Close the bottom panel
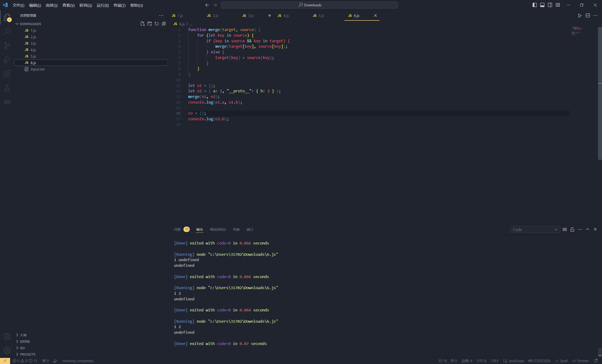 [x=595, y=229]
